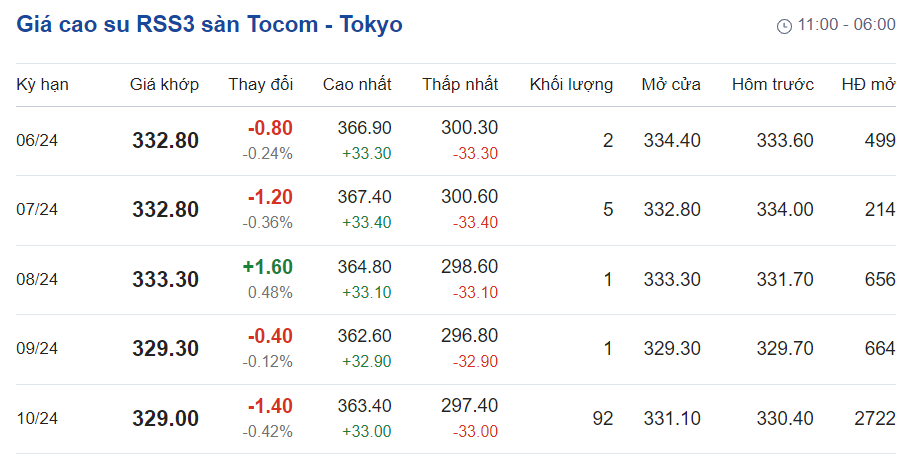Viewport: 908px width, 456px height.
Task: Click the 11:00 - 06:00 trading hours text
Action: click(x=846, y=25)
